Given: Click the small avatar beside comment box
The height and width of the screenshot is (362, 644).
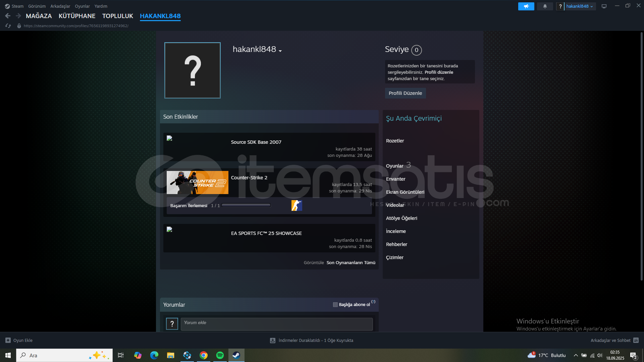Looking at the screenshot, I should 172,324.
